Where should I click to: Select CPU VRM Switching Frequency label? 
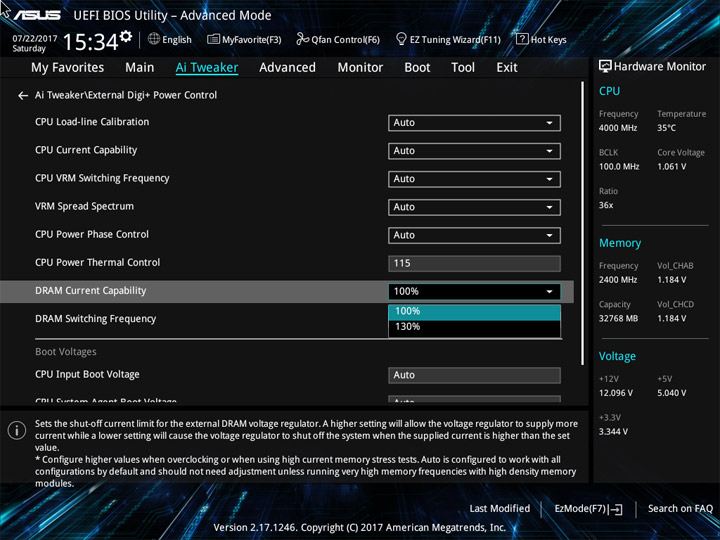tap(102, 178)
